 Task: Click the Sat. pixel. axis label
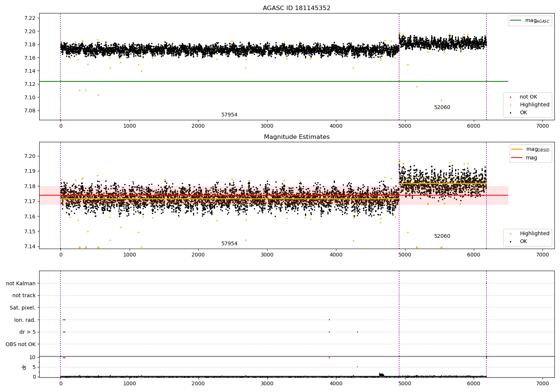pyautogui.click(x=22, y=308)
